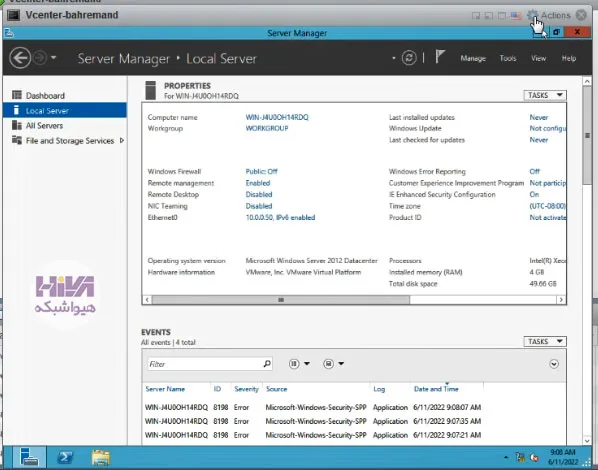Open File Explorer from the taskbar
598x470 pixels.
(101, 457)
